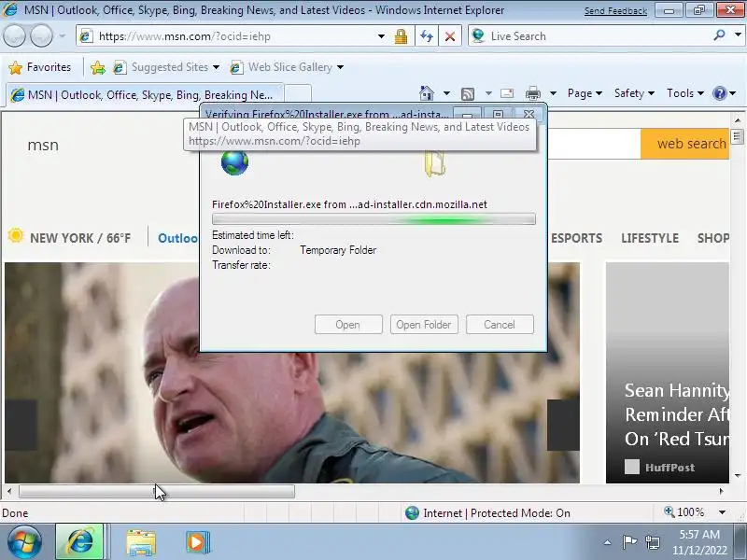The height and width of the screenshot is (560, 747).
Task: Open the Tools menu
Action: tap(685, 93)
